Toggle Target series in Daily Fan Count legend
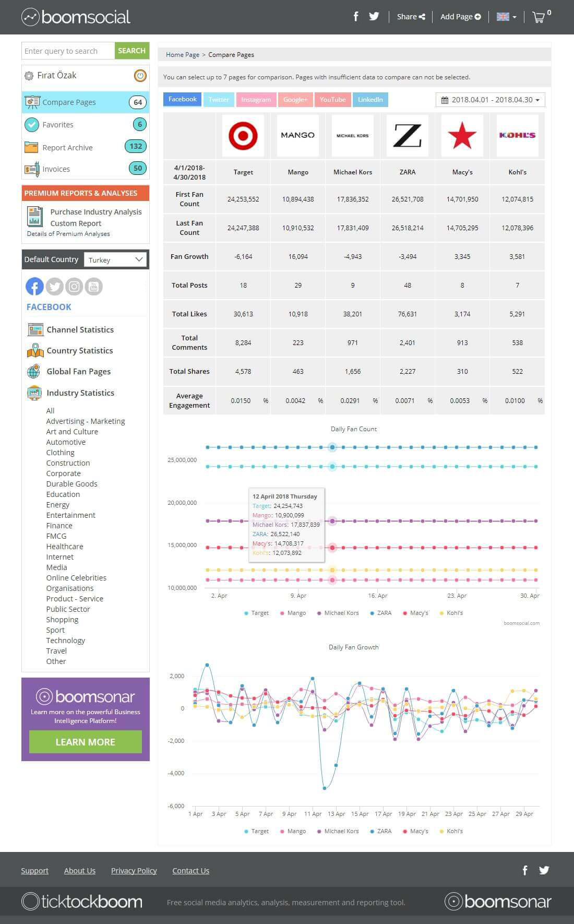Screen dimensions: 574x924 coord(256,613)
